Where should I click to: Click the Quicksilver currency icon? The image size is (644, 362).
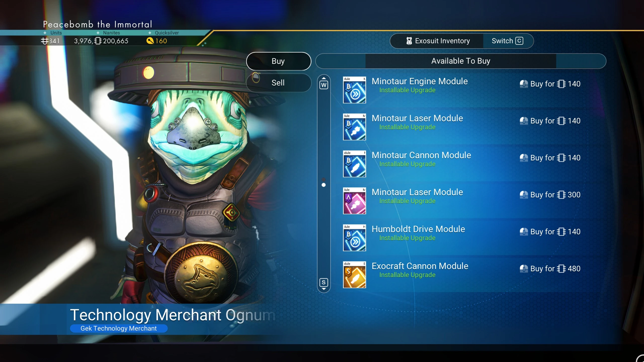[x=150, y=41]
